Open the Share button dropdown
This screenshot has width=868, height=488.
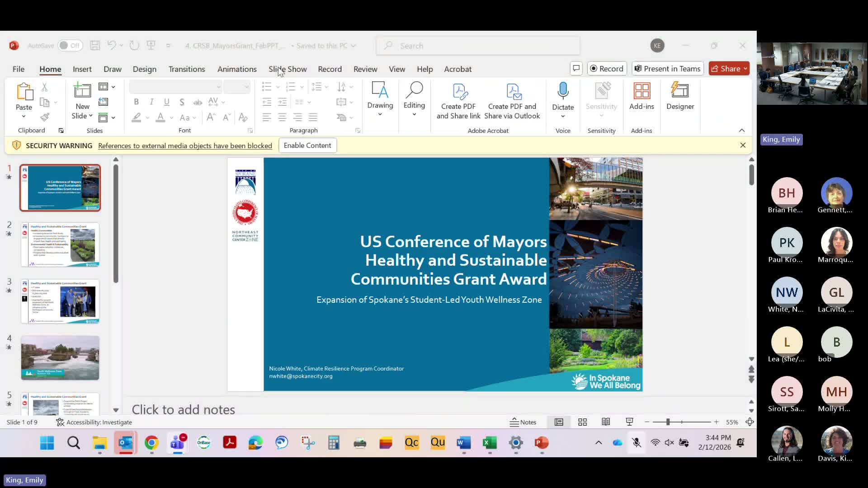(x=745, y=69)
